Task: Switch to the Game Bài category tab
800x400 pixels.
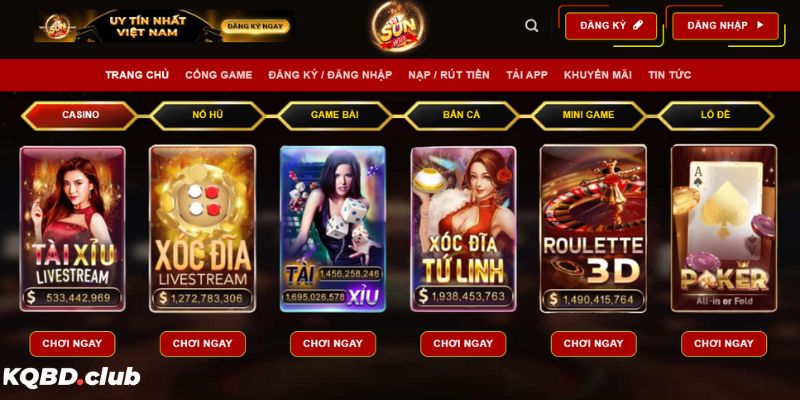Action: pyautogui.click(x=335, y=115)
